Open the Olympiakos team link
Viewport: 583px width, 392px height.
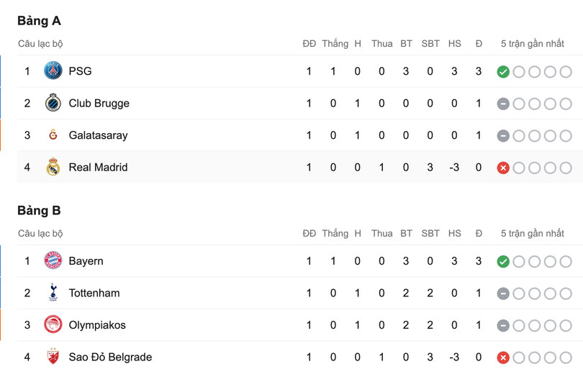[x=97, y=325]
